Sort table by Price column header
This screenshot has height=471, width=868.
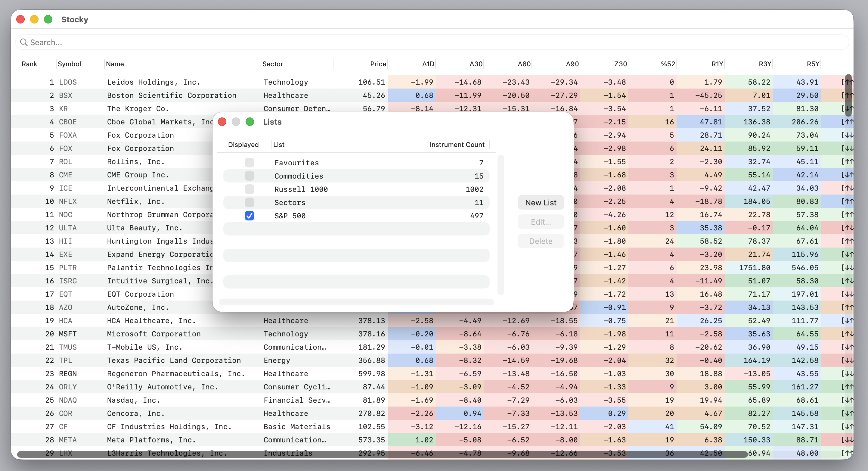(378, 64)
